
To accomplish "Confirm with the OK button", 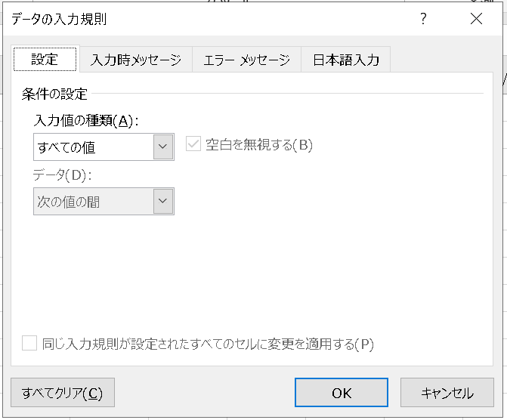I will 342,393.
